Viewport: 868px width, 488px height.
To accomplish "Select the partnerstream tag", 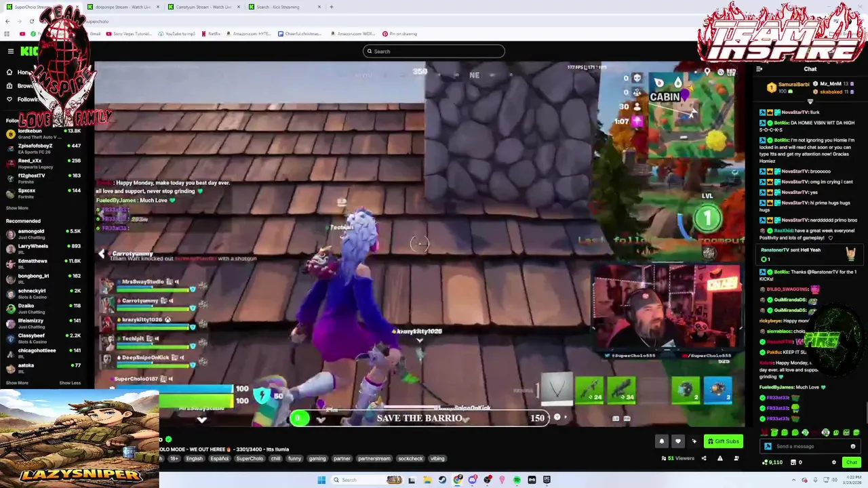I will [x=374, y=458].
